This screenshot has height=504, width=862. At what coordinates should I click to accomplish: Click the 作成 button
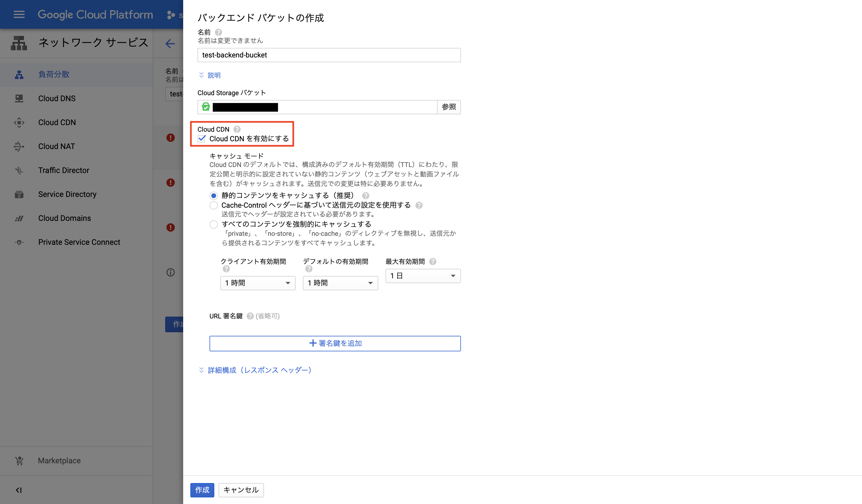[202, 490]
